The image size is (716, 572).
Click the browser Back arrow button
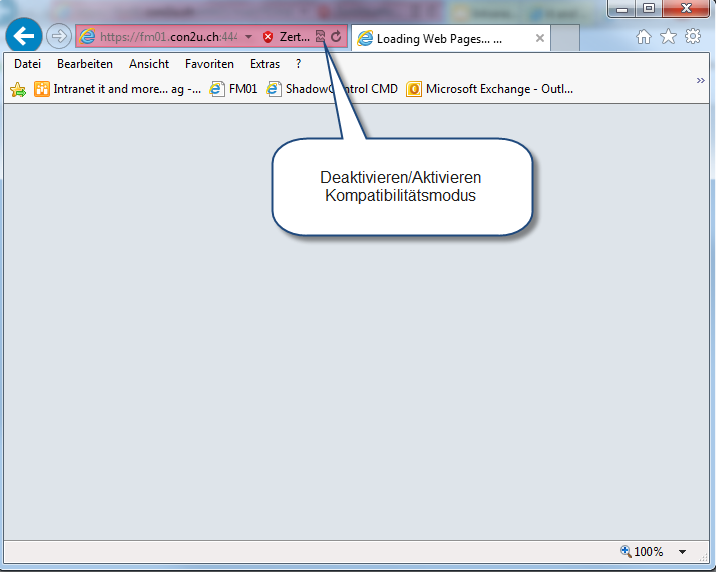point(23,37)
